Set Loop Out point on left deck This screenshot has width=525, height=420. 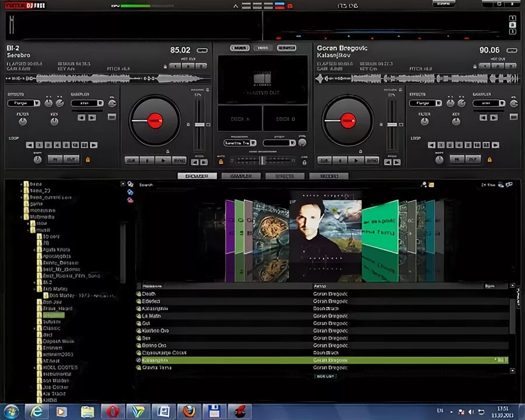(x=71, y=159)
